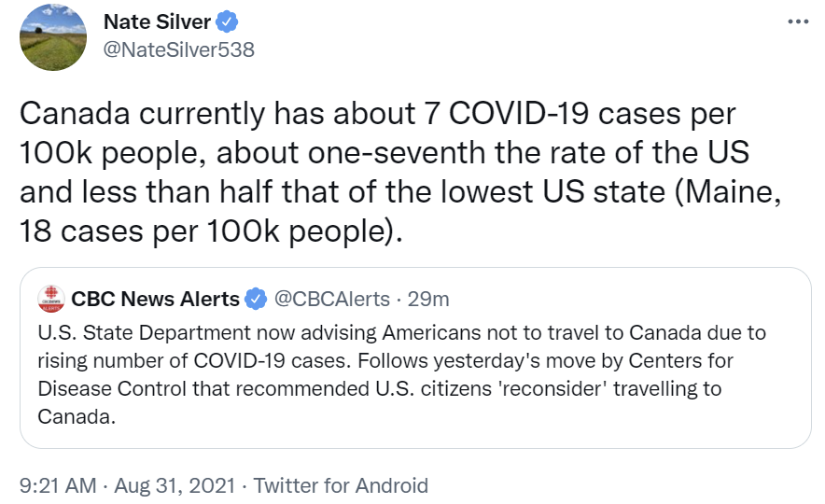Click the main tweet text about Canada cases
Screen dimensions: 825x504
point(399,172)
